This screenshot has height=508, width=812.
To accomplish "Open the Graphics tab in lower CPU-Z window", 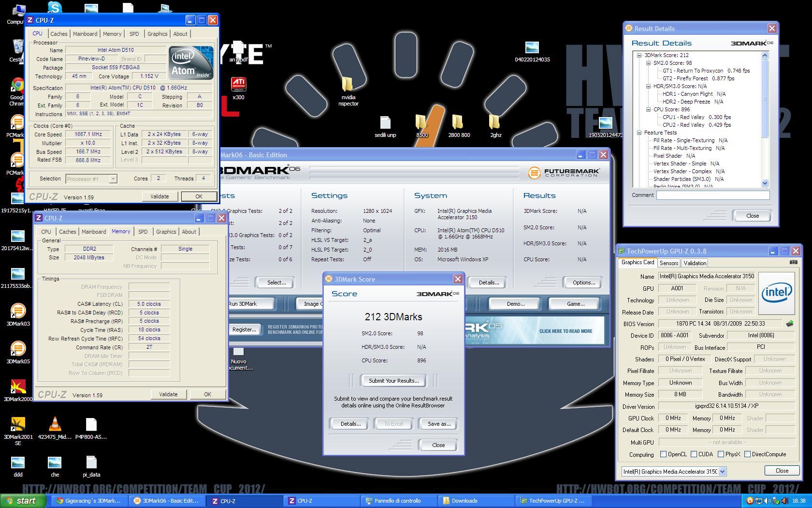I will [x=166, y=232].
